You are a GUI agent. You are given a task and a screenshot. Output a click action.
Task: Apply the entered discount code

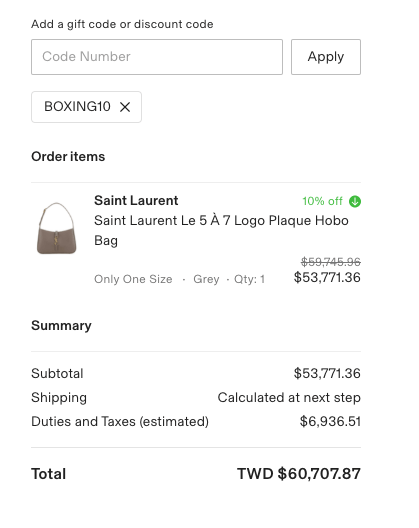click(326, 57)
